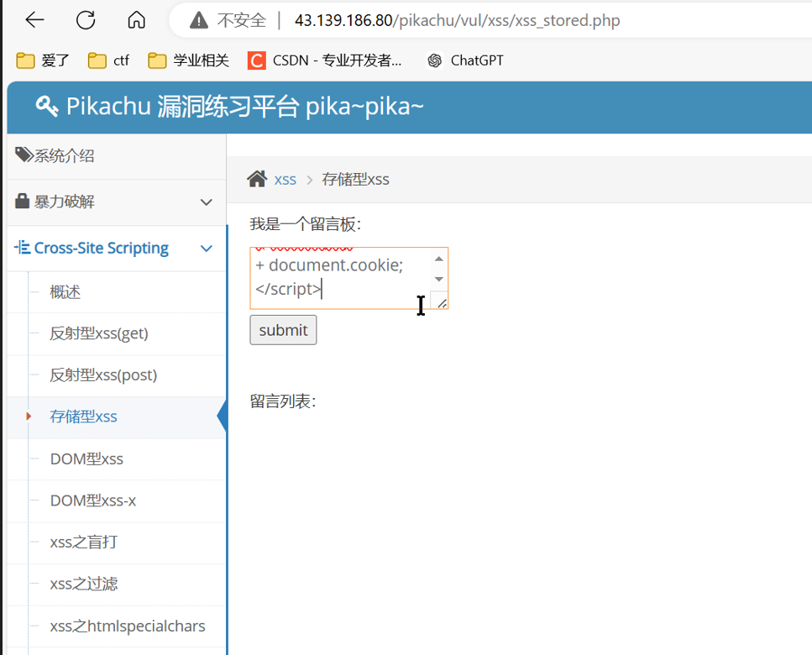
Task: Open the CSDN bookmark
Action: point(325,60)
